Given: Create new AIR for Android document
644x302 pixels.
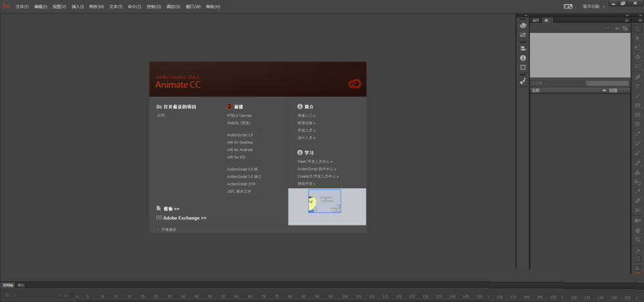Looking at the screenshot, I should [x=240, y=149].
